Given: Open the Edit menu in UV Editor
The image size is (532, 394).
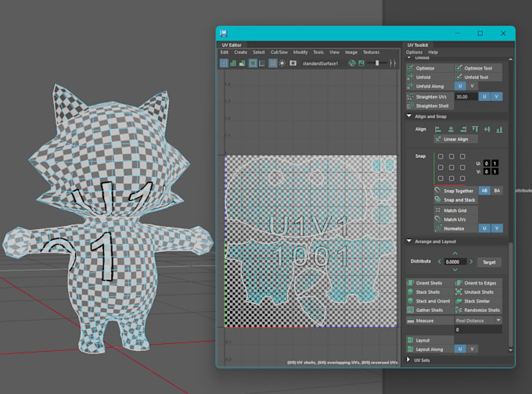Looking at the screenshot, I should tap(225, 52).
